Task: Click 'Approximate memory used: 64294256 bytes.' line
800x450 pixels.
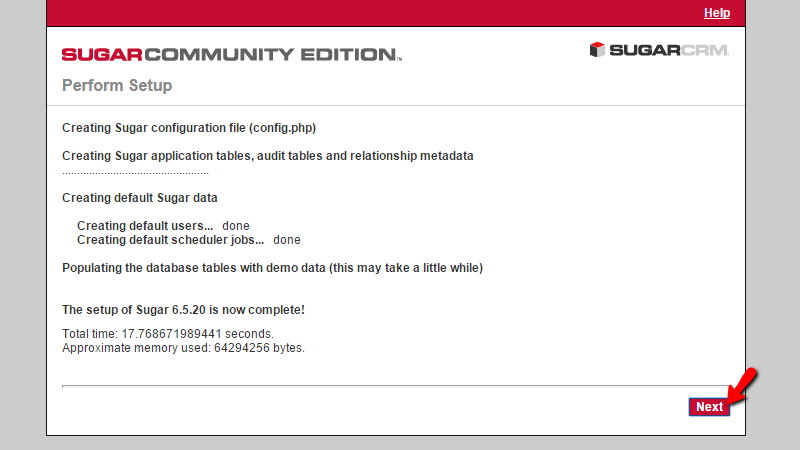Action: coord(183,348)
